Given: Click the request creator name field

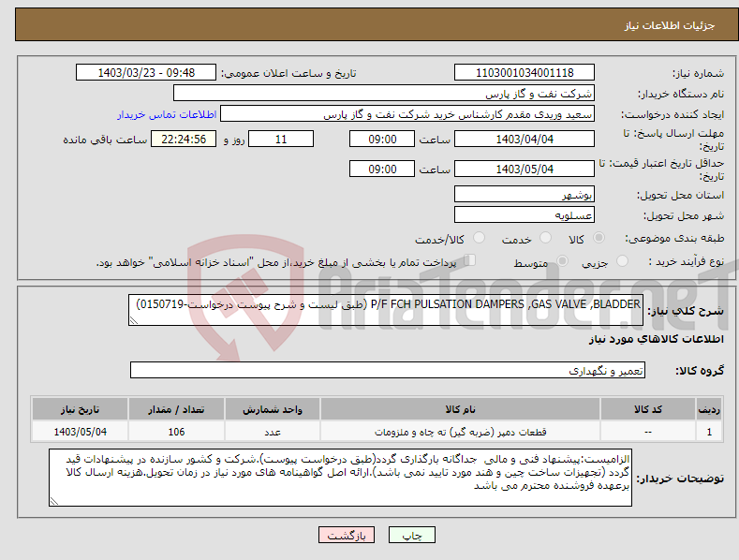Looking at the screenshot, I should coord(407,114).
